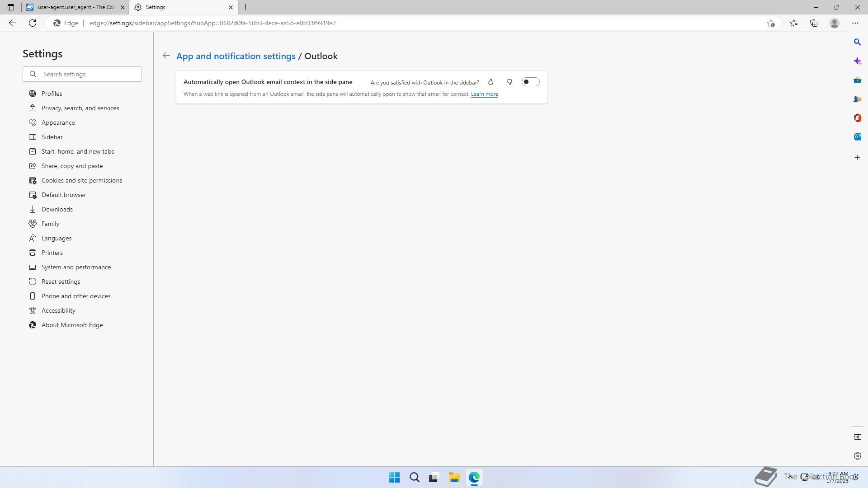Click thumbs up feedback icon
Screen dimensions: 868x488
point(491,82)
